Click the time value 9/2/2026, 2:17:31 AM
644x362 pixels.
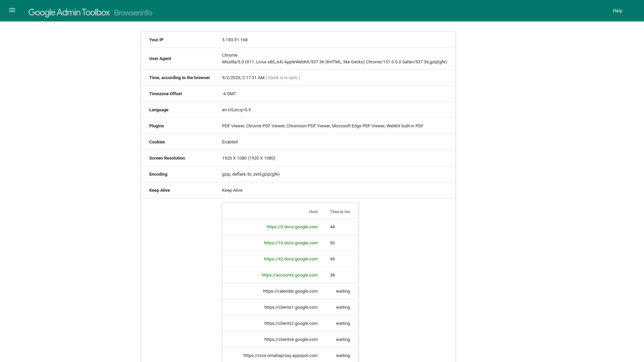[243, 78]
